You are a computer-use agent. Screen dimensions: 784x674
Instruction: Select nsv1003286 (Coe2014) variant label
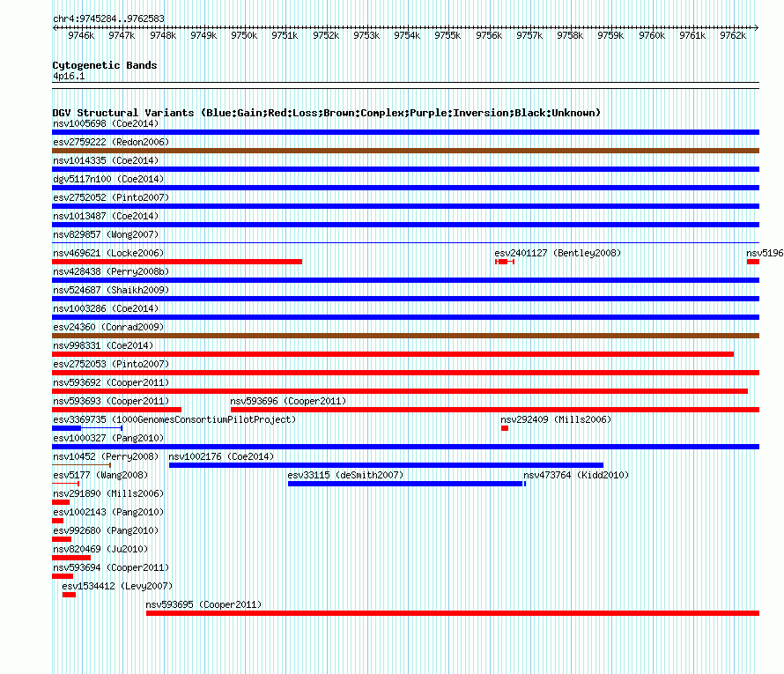[x=106, y=308]
